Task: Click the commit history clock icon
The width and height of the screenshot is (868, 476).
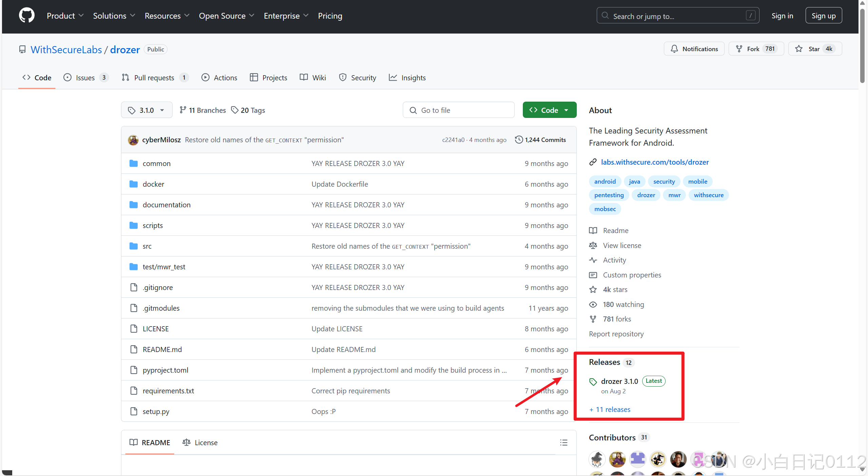Action: click(518, 139)
